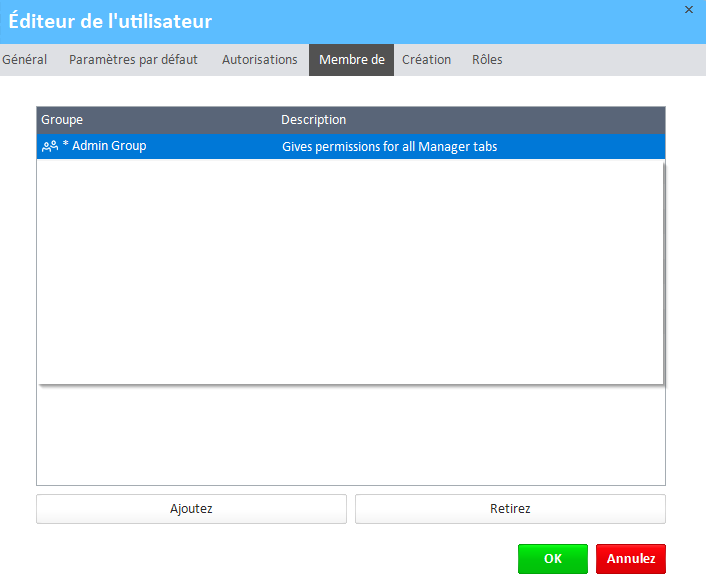Image resolution: width=706 pixels, height=587 pixels.
Task: Select the Admin Group name in the list
Action: tap(109, 146)
